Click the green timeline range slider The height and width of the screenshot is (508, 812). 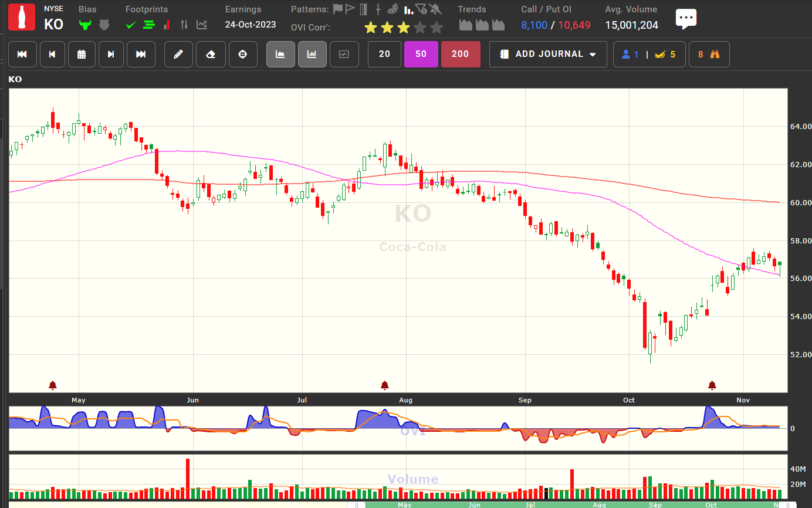(x=569, y=504)
